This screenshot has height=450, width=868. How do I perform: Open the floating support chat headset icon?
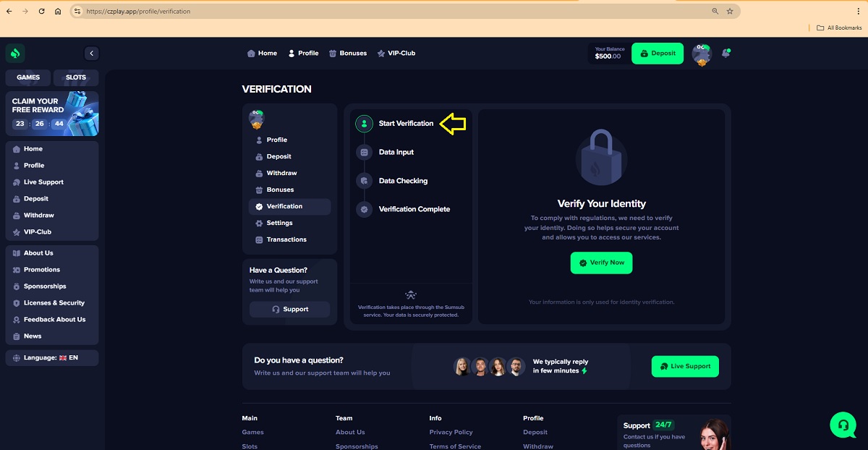pos(843,425)
